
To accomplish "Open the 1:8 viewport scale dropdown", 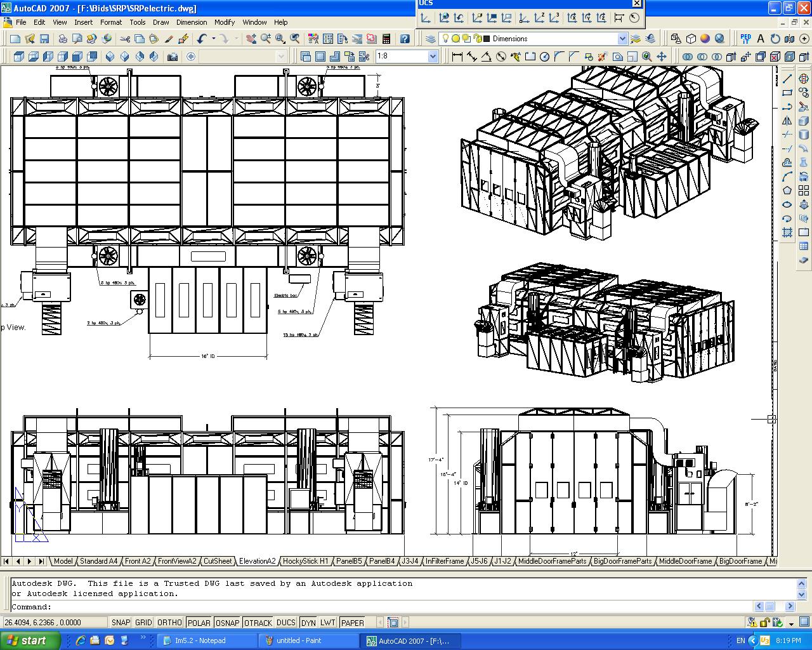I will (x=433, y=56).
